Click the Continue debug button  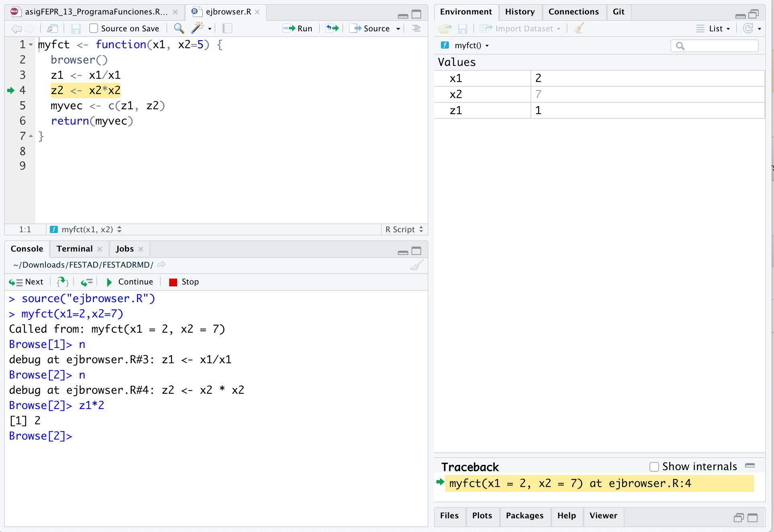(129, 282)
